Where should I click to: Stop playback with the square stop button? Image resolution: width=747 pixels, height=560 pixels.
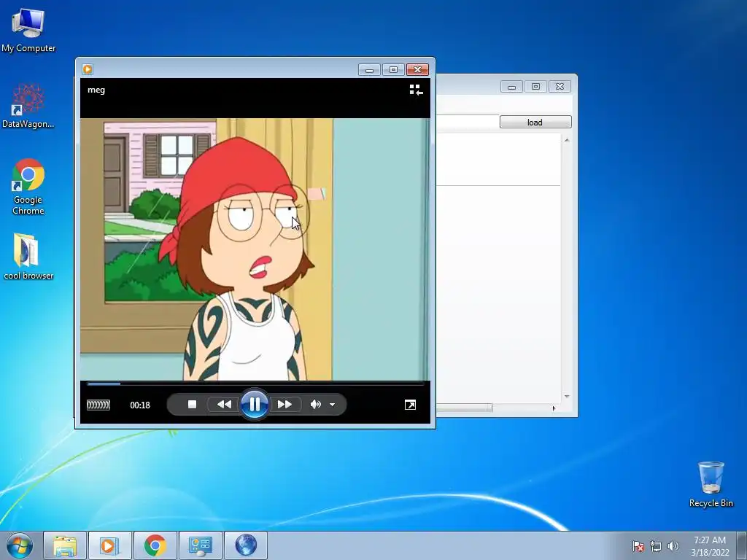click(192, 404)
